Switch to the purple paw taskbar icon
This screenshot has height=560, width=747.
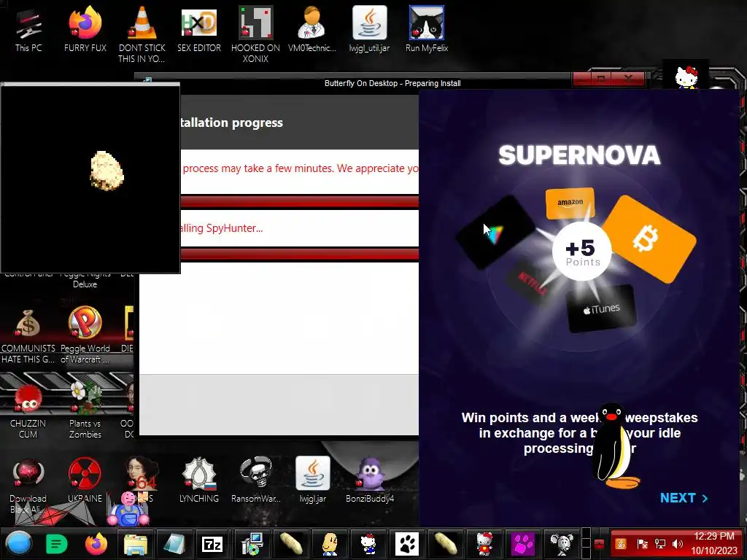tap(522, 543)
